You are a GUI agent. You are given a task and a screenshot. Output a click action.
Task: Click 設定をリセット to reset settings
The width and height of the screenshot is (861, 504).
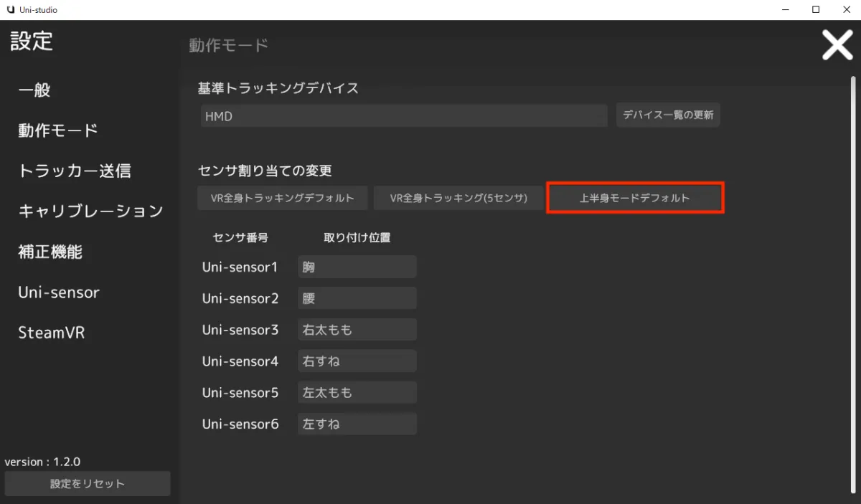[x=87, y=482]
